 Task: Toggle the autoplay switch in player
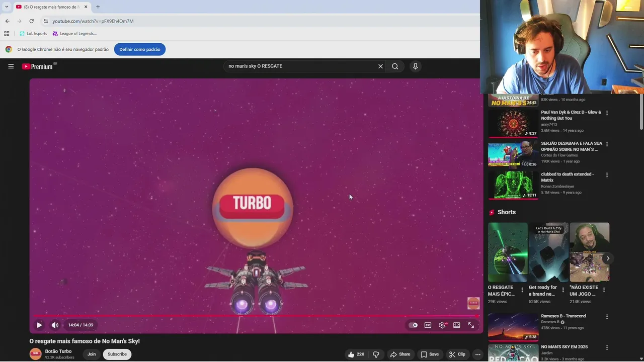point(413,325)
